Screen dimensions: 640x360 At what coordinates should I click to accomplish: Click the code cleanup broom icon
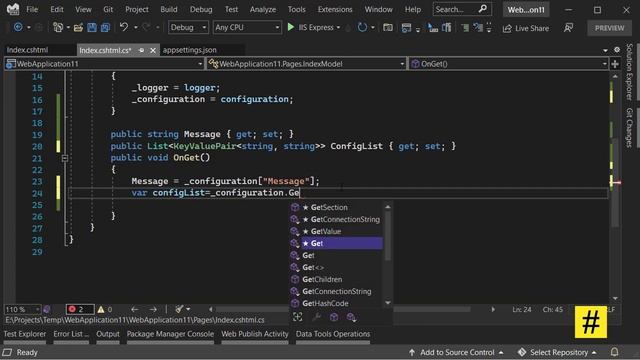point(179,309)
